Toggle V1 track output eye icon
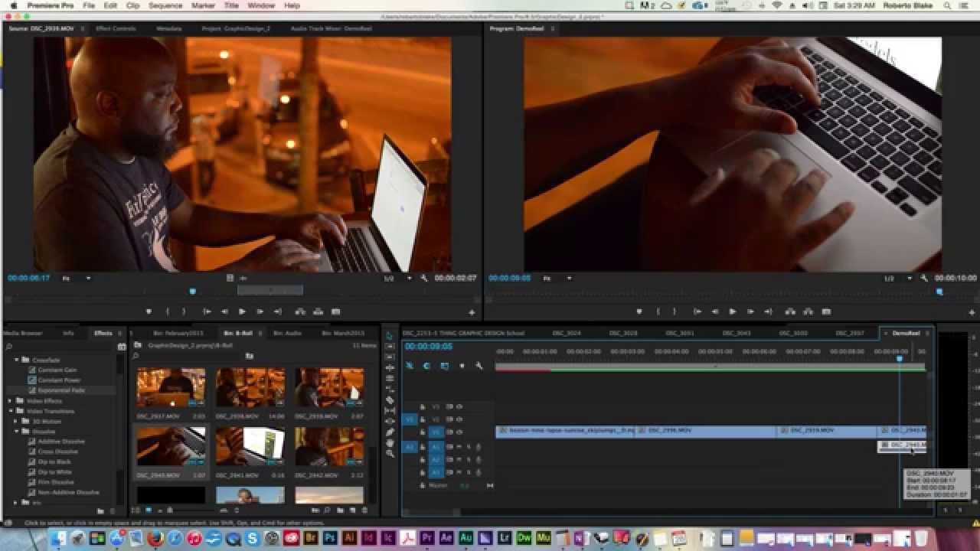Image resolution: width=980 pixels, height=551 pixels. pos(459,431)
